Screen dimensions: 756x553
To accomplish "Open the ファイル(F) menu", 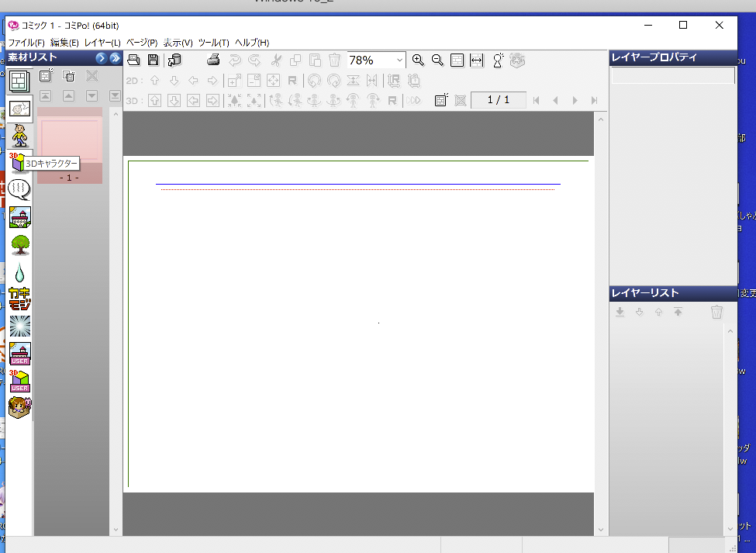I will [26, 43].
